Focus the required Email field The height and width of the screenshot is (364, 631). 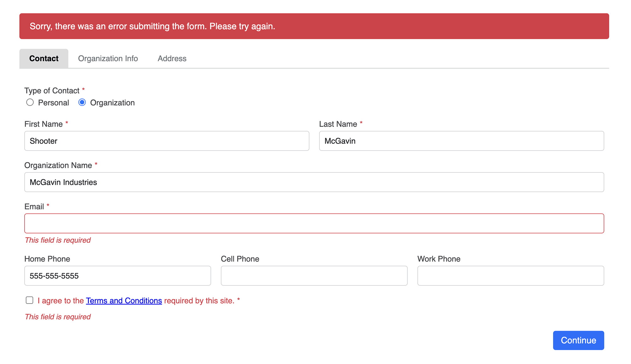point(314,223)
